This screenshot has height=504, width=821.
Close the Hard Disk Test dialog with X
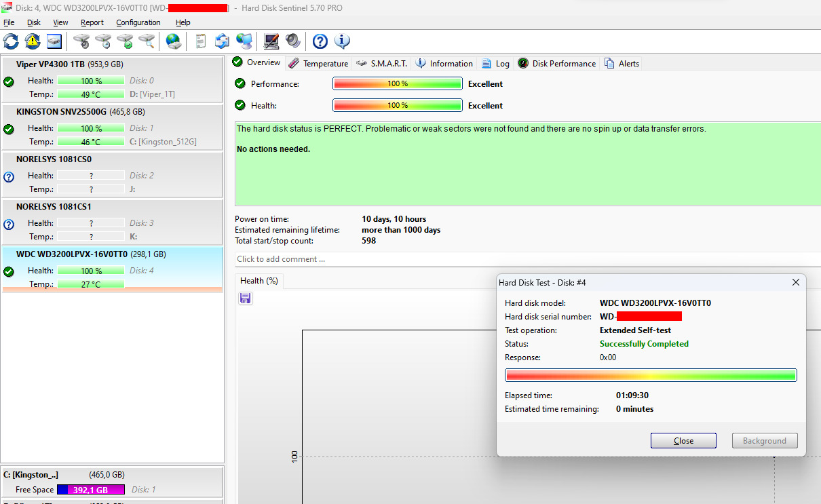coord(796,282)
